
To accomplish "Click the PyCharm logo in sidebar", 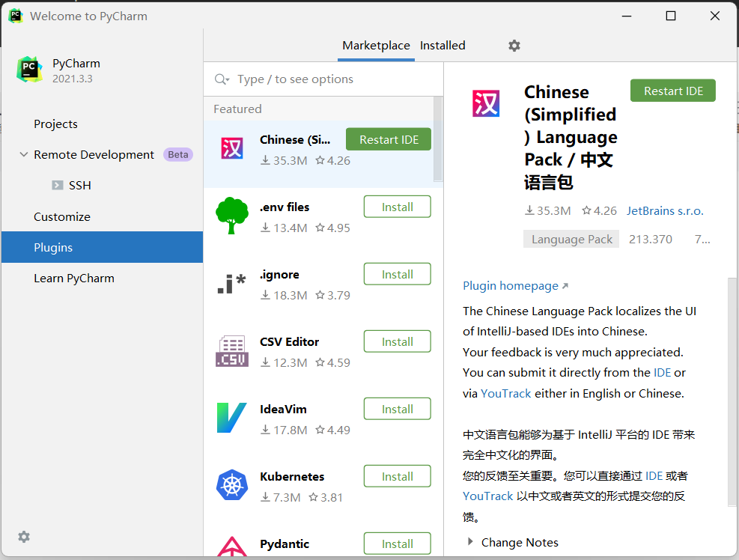I will 29,70.
